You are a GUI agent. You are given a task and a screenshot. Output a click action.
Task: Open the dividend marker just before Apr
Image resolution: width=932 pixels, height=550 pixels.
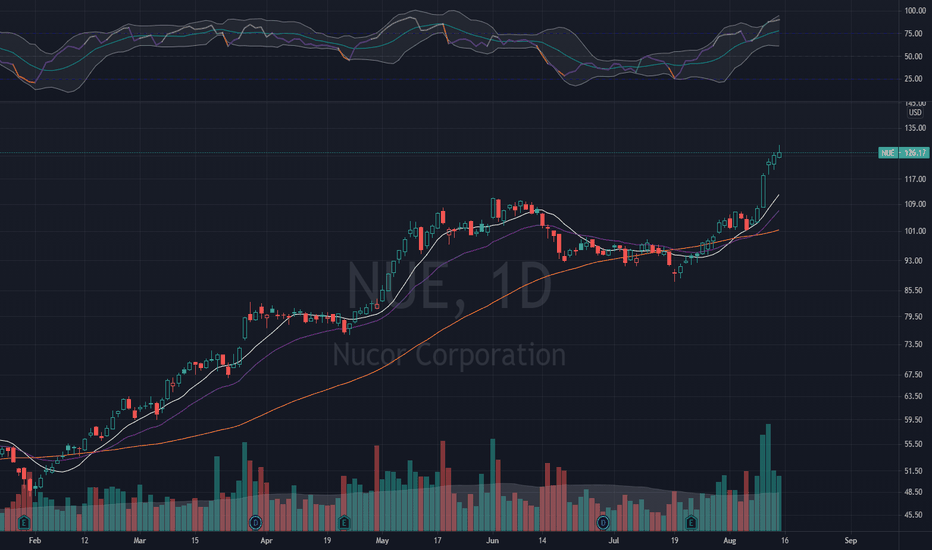(x=256, y=523)
